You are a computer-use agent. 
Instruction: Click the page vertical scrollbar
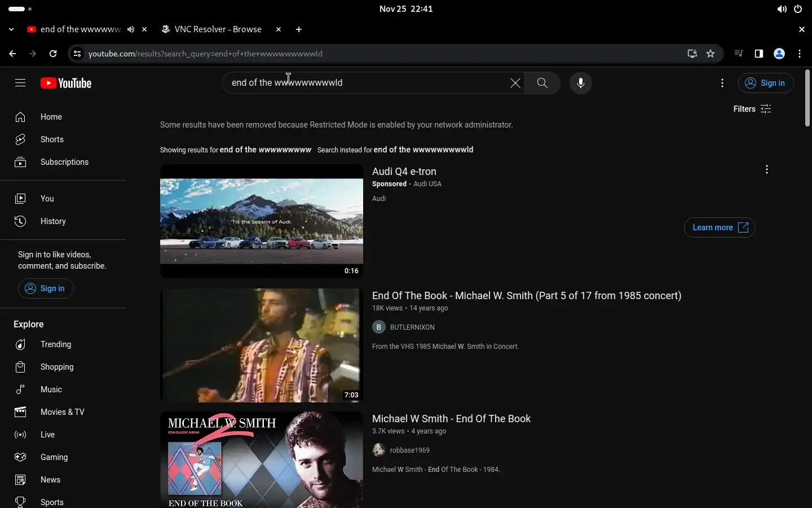click(x=807, y=97)
